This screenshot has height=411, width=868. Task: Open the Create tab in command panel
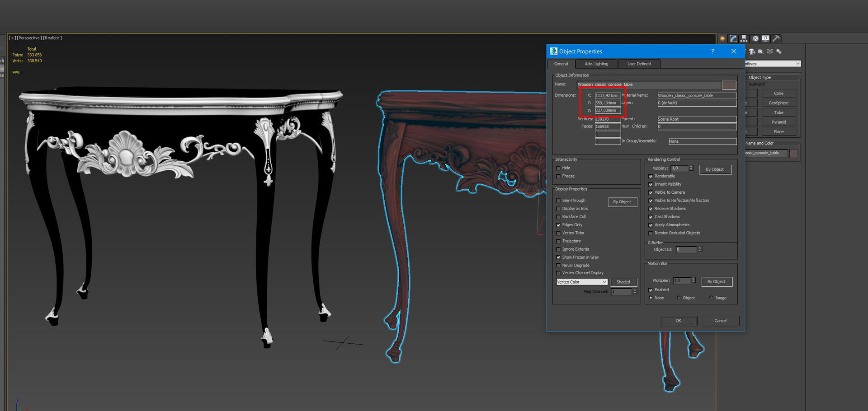722,38
